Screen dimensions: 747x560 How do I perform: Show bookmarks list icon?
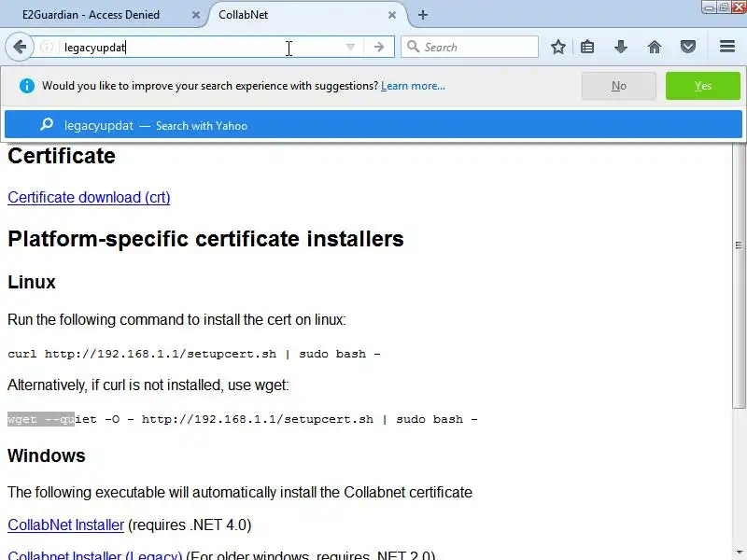coord(587,47)
